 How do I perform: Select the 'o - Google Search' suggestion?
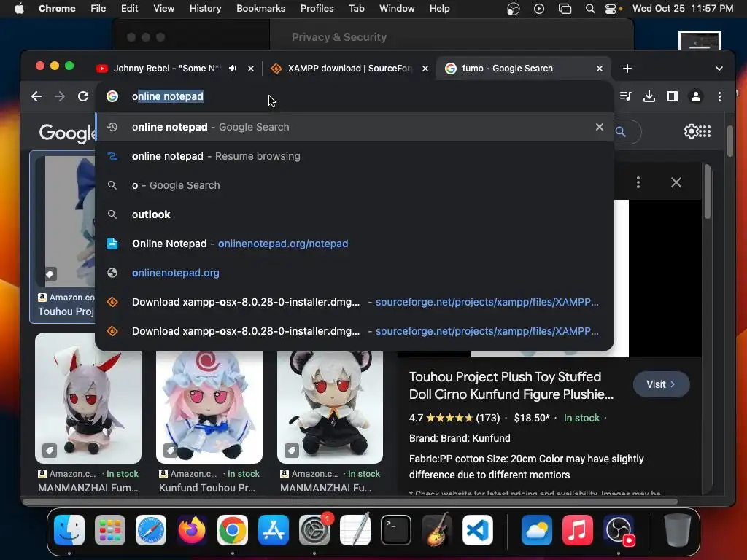[x=355, y=185]
